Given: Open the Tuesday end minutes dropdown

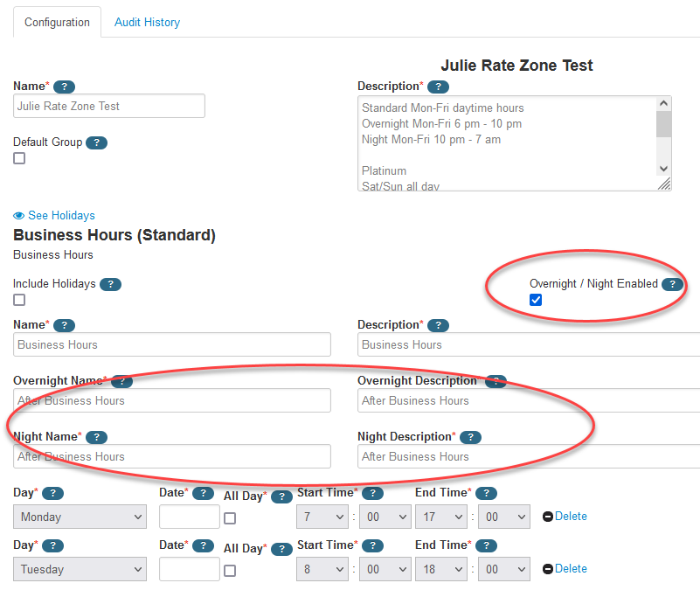Looking at the screenshot, I should coord(503,569).
